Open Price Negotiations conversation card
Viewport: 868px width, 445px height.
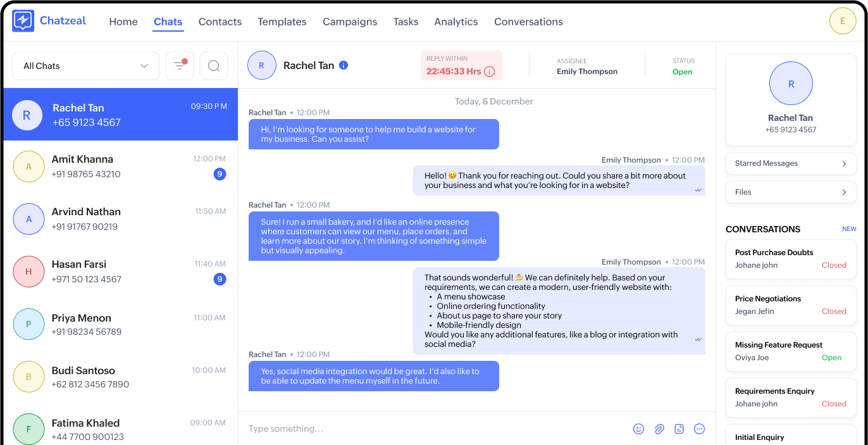(791, 305)
